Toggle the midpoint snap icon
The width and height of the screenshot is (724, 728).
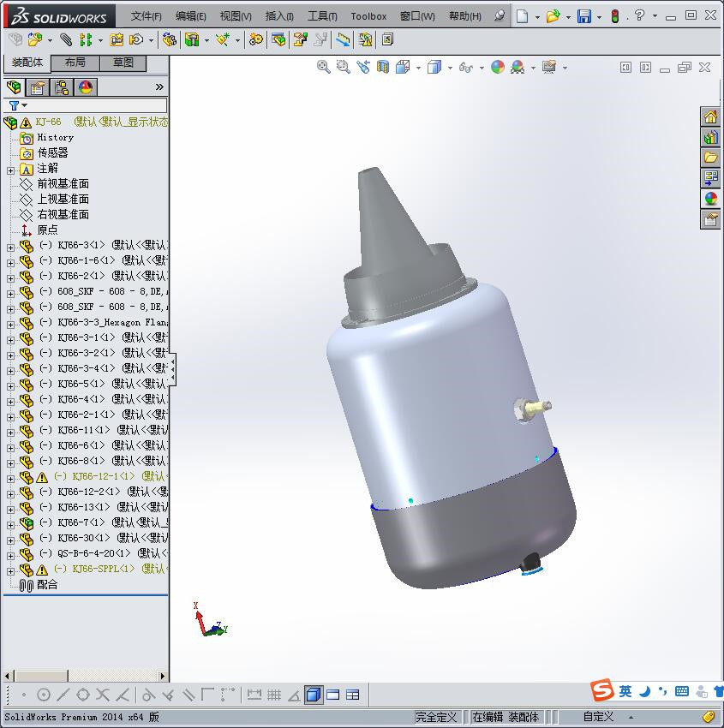pos(63,695)
